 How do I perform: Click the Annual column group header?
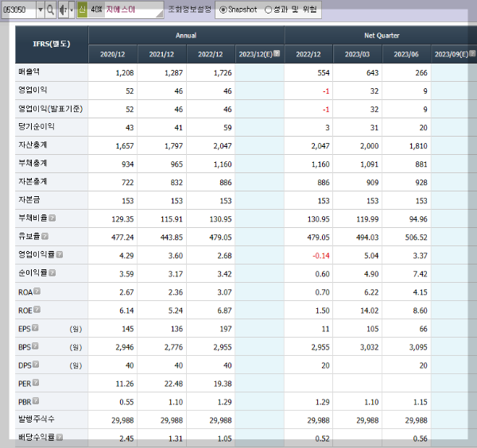point(186,36)
